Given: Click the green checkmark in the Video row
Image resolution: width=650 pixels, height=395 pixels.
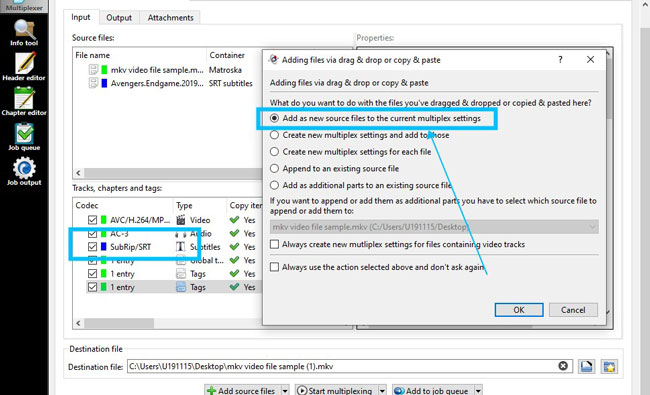Looking at the screenshot, I should 234,220.
